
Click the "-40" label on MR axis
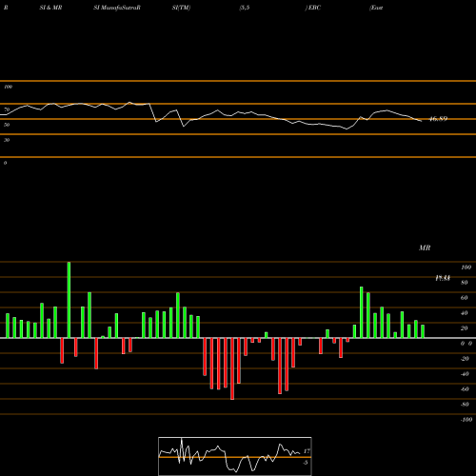coord(465,374)
